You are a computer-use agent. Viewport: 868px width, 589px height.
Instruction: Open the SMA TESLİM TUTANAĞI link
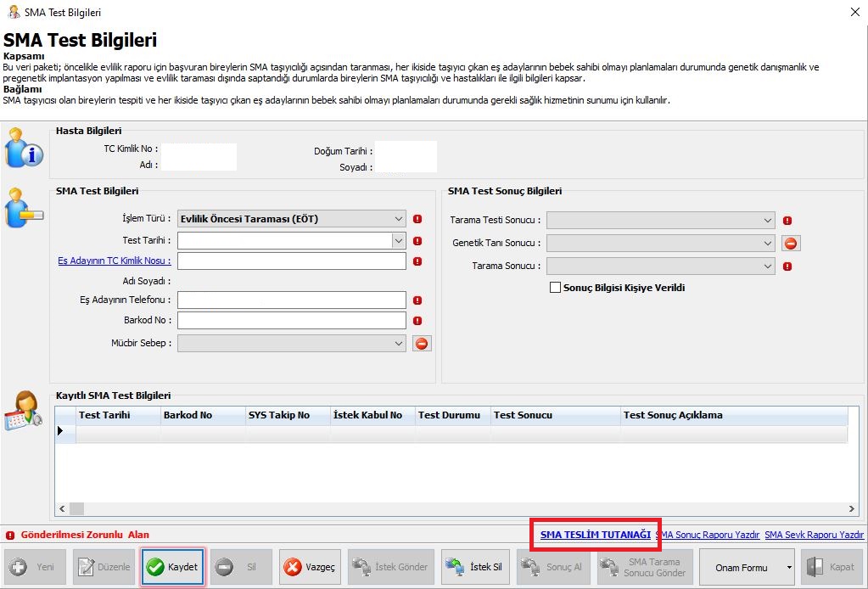pos(595,535)
